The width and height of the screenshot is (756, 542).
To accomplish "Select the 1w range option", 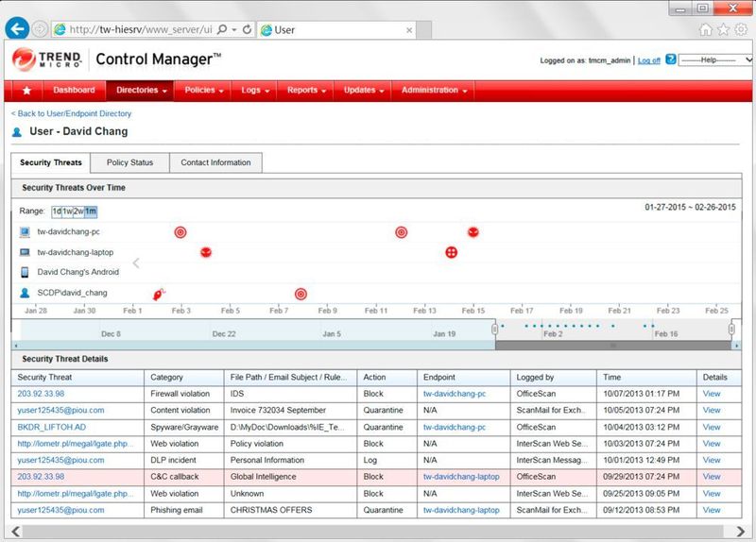I will tap(67, 212).
